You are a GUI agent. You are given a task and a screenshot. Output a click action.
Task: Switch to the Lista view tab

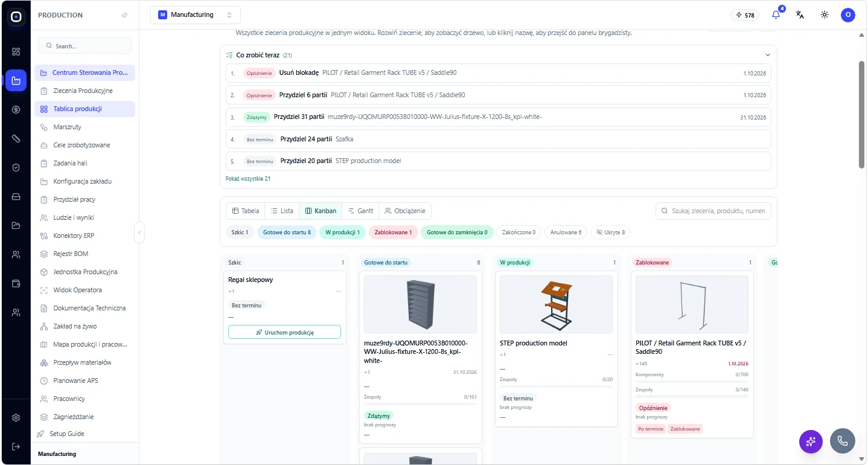[282, 211]
